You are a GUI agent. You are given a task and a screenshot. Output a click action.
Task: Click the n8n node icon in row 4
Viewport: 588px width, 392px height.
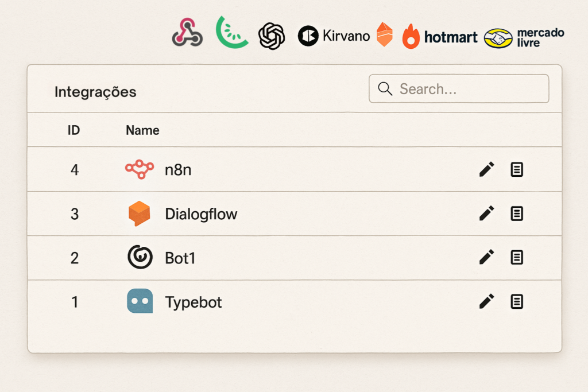pyautogui.click(x=140, y=169)
